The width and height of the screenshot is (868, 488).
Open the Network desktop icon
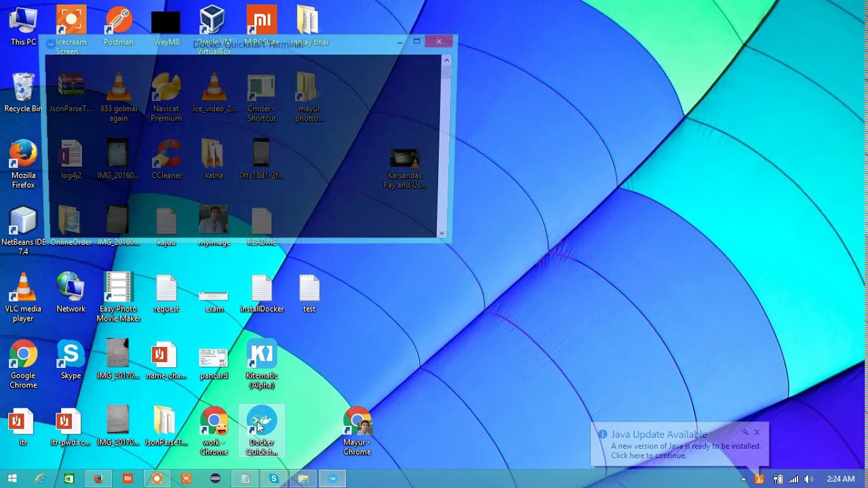click(x=71, y=293)
